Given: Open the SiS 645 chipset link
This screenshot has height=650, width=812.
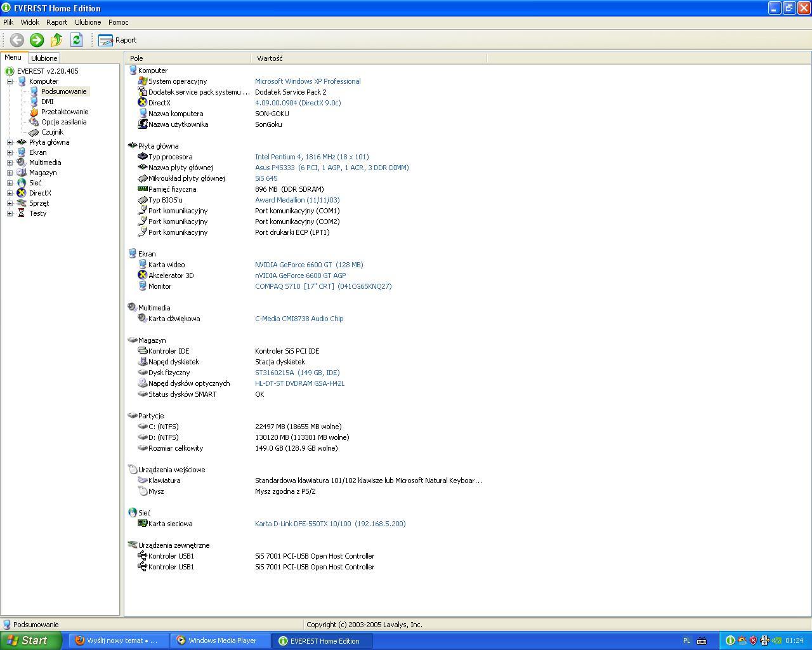Looking at the screenshot, I should [x=266, y=178].
